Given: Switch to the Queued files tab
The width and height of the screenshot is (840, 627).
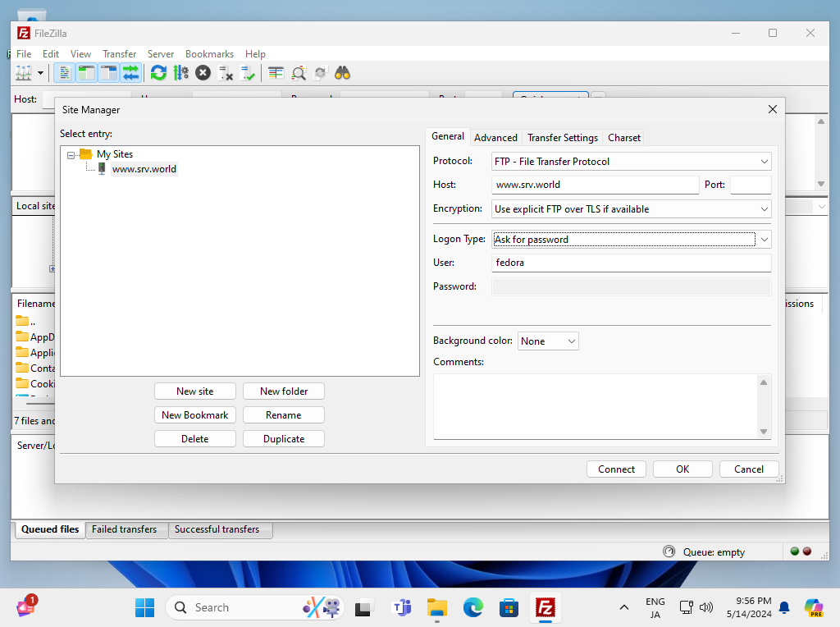Looking at the screenshot, I should [50, 529].
